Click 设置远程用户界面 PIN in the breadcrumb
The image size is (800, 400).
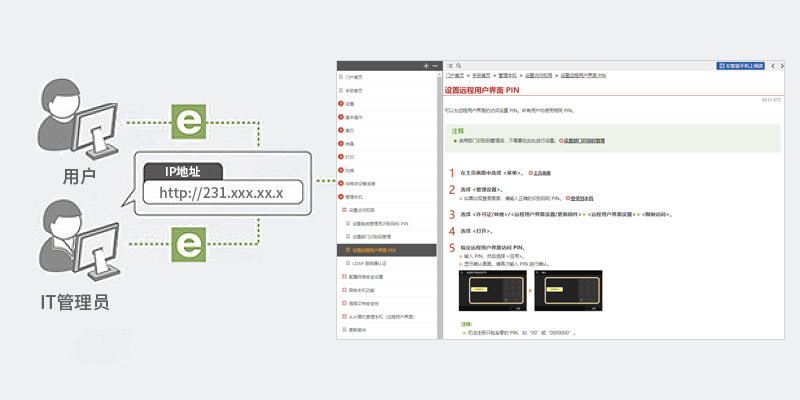coord(583,76)
